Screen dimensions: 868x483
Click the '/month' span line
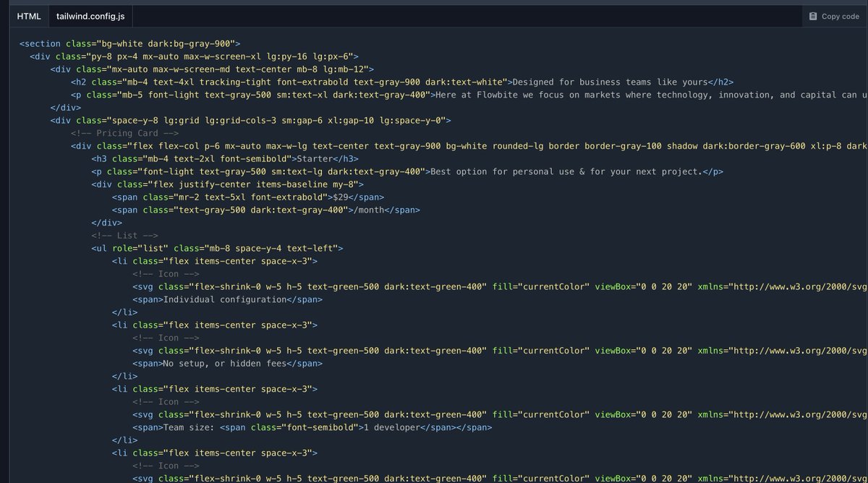266,210
